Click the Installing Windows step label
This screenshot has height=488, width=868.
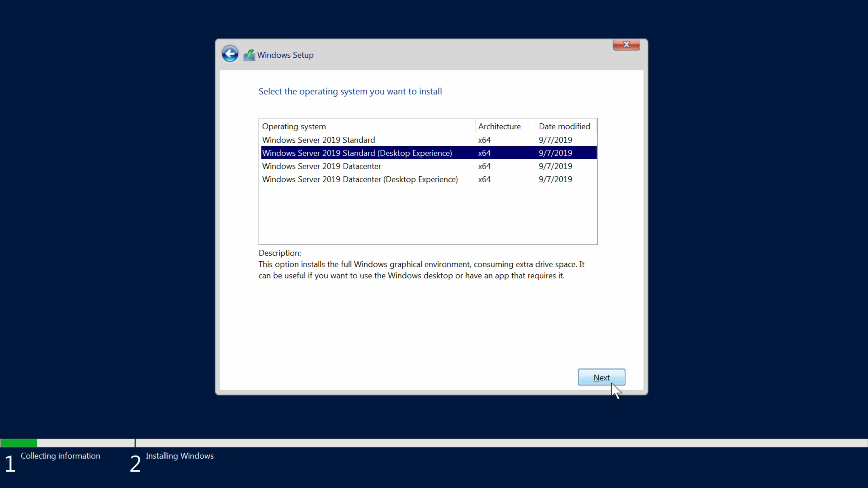click(180, 456)
